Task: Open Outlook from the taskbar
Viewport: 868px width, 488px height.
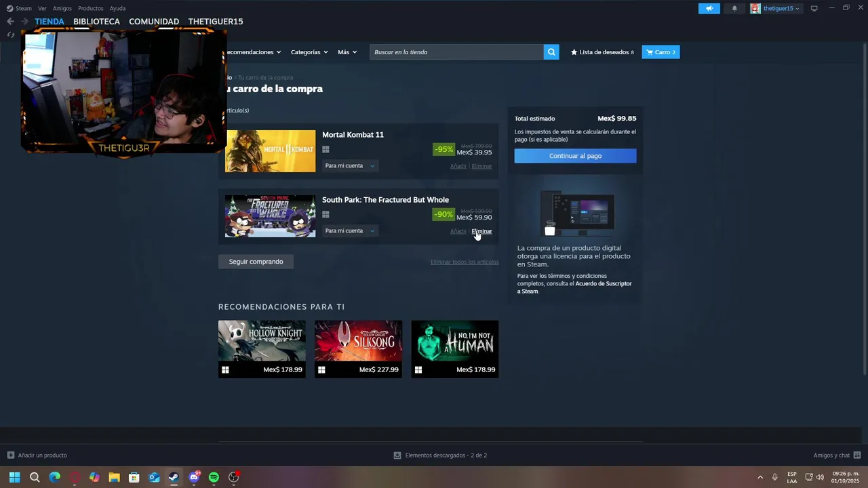Action: pyautogui.click(x=154, y=477)
